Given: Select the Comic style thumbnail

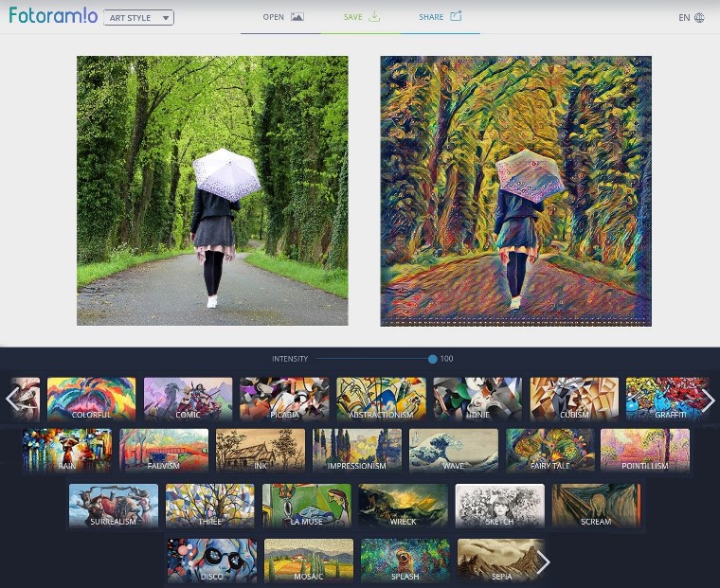Looking at the screenshot, I should (188, 399).
